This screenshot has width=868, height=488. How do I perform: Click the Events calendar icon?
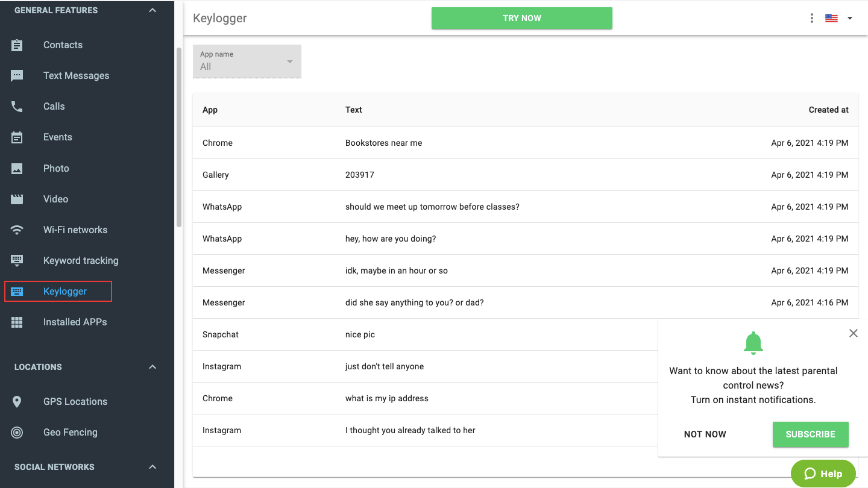[17, 137]
